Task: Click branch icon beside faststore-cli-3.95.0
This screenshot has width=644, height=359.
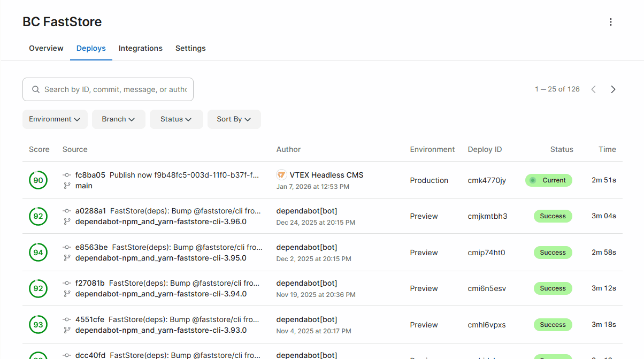Action: [67, 258]
